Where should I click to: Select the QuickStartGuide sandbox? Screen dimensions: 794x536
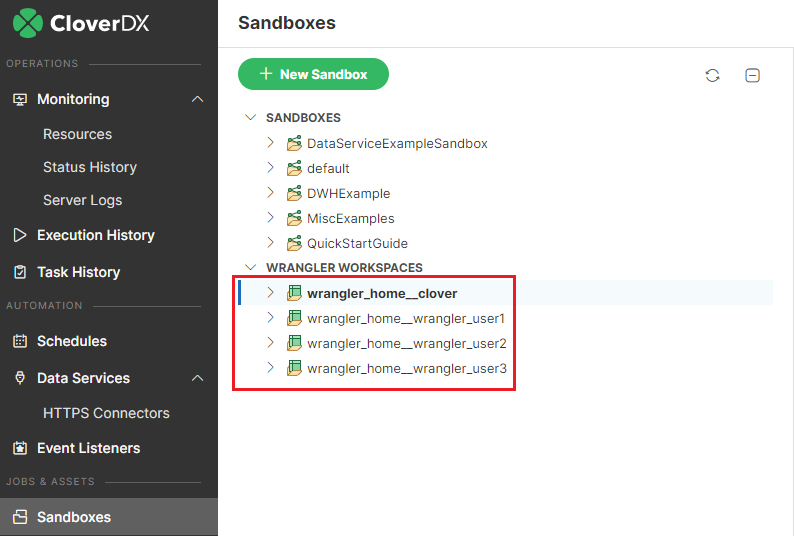(357, 243)
